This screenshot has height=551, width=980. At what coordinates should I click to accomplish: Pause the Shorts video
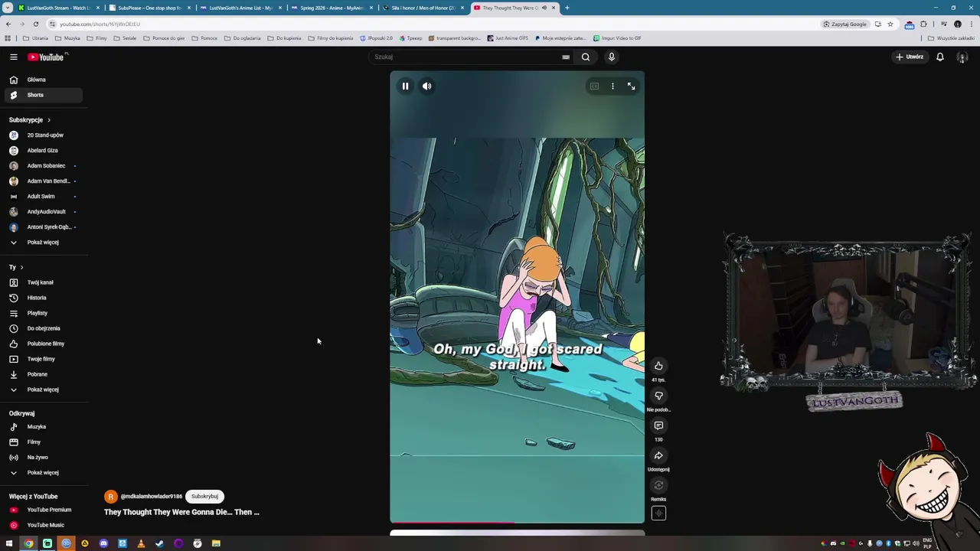(x=405, y=86)
